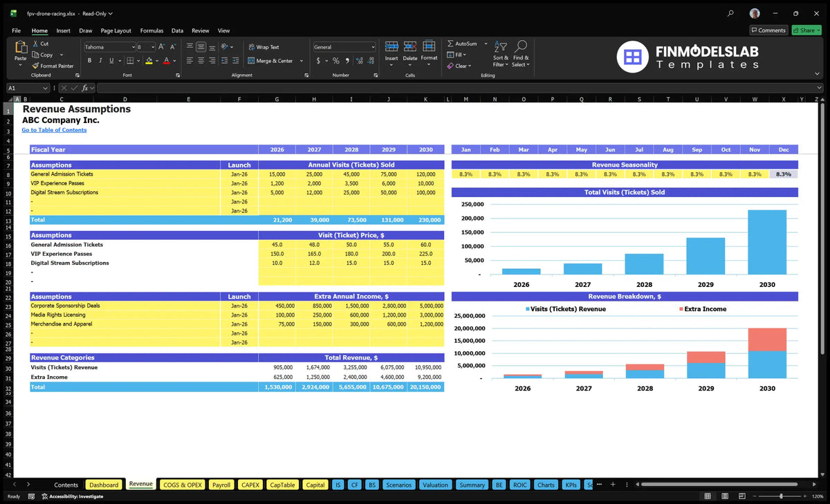Screen dimensions: 830x504
Task: Click the Cut scissors icon
Action: click(36, 44)
